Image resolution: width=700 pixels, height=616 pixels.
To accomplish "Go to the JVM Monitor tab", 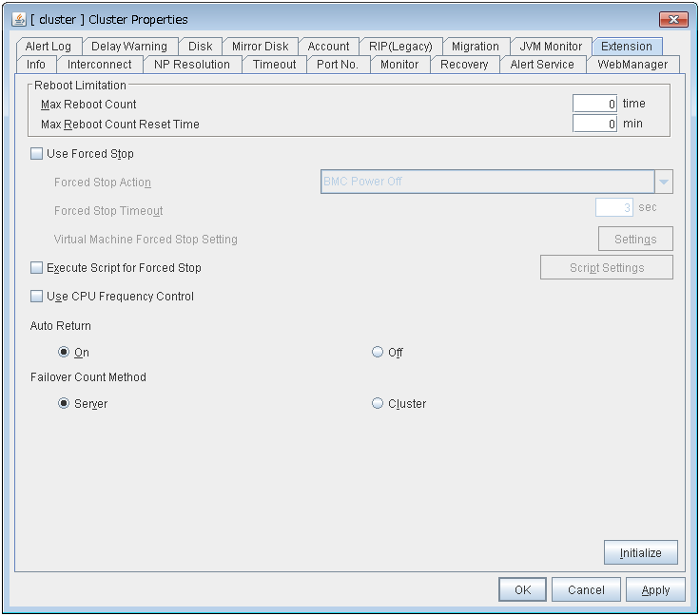I will click(x=551, y=46).
